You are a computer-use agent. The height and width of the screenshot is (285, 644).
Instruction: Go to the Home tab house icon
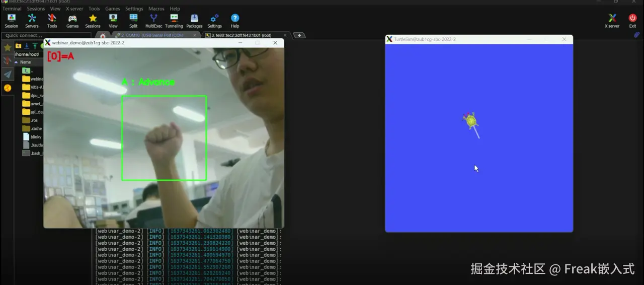pos(103,35)
